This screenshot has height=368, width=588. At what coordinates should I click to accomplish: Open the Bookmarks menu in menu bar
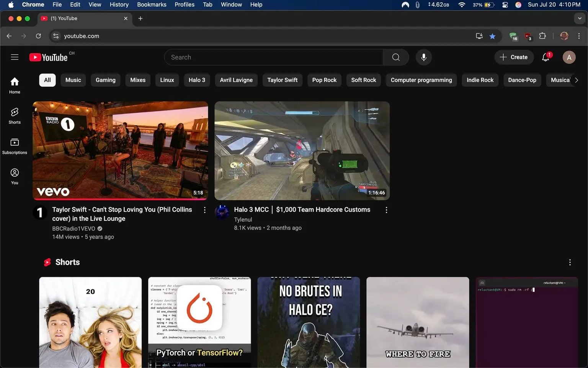pos(152,5)
